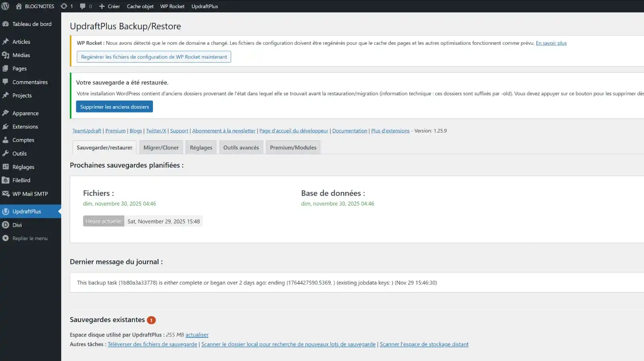Viewport: 644px width, 361px height.
Task: Click Supprimer les anciens dossiers button
Action: [x=114, y=107]
